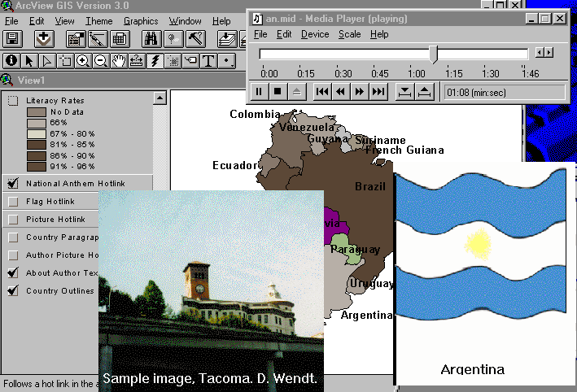Click the 01:08 time display field
This screenshot has width=577, height=392.
505,92
